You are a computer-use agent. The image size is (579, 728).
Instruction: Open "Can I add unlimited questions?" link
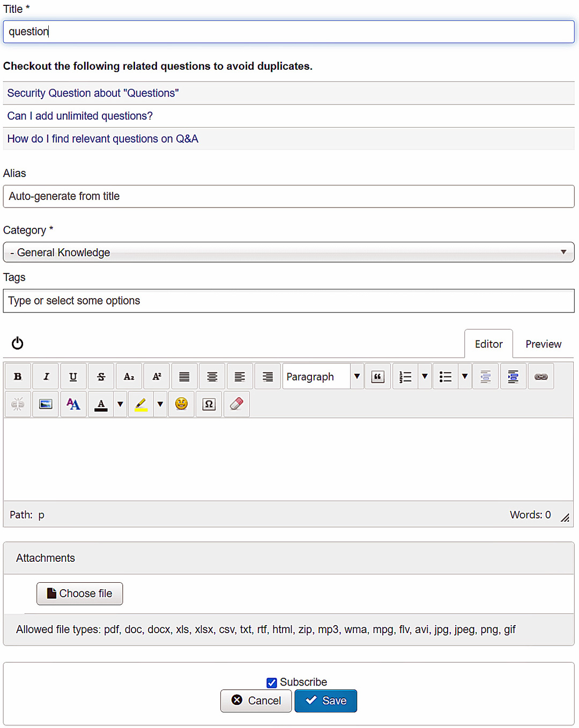point(80,116)
